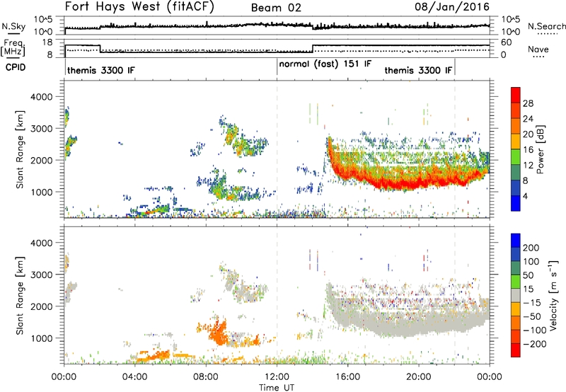Click the "N.Sky" legend label

[x=13, y=26]
